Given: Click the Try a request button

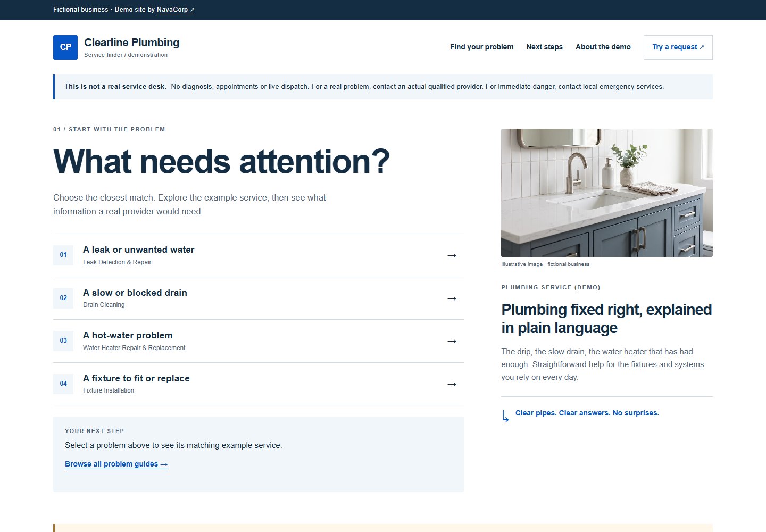Looking at the screenshot, I should tap(678, 47).
